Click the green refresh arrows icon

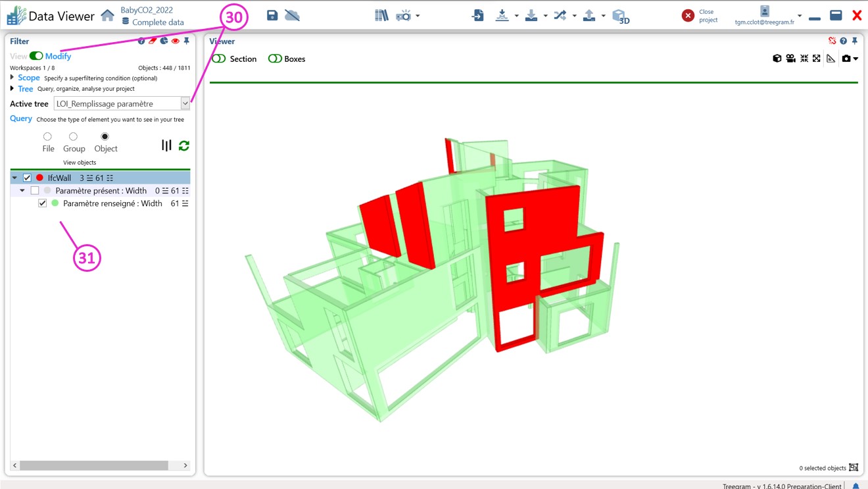tap(184, 145)
